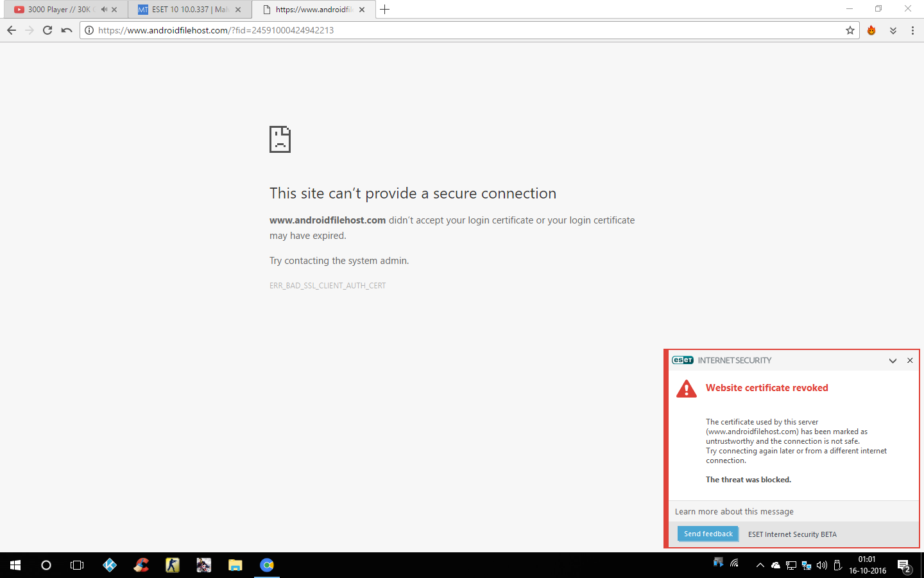Click the safely remove USB tray icon
The width and height of the screenshot is (924, 578).
point(837,566)
